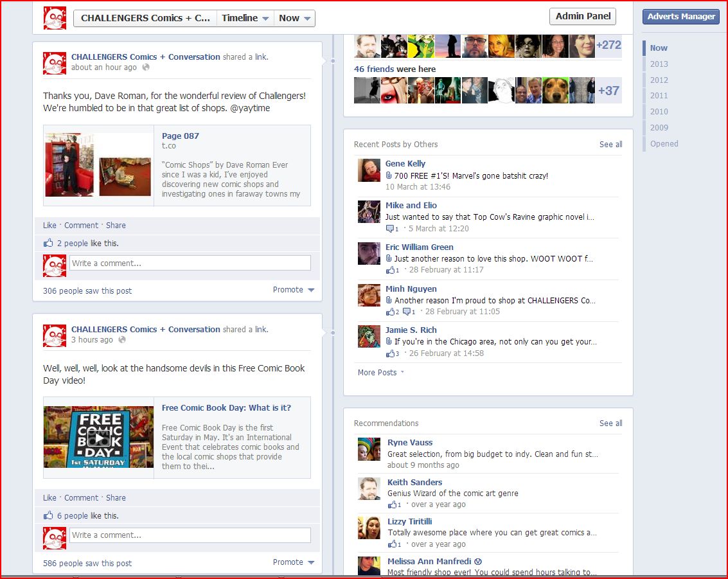Open the '46 friends' link
This screenshot has width=728, height=579.
coord(374,69)
